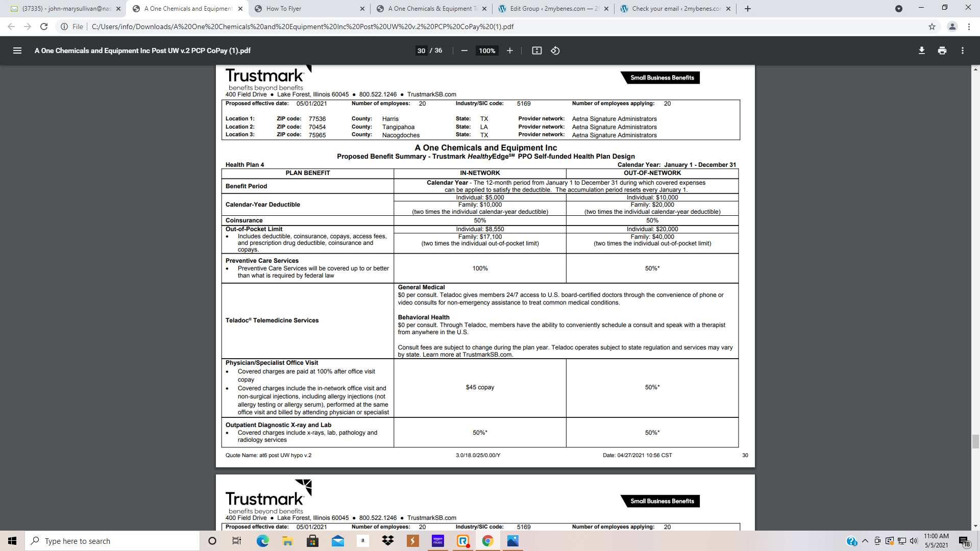The image size is (980, 551).
Task: Click the Harris county value
Action: [390, 119]
